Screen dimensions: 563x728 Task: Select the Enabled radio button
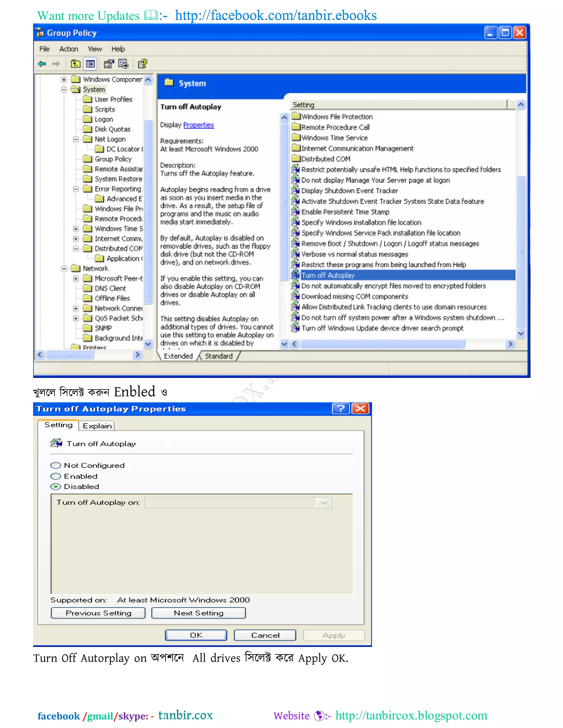click(56, 476)
